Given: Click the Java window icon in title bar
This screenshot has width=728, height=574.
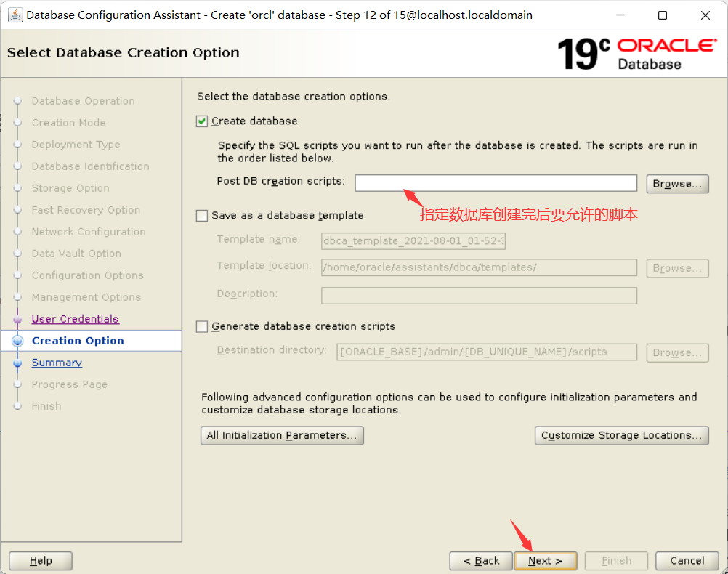Looking at the screenshot, I should point(15,15).
